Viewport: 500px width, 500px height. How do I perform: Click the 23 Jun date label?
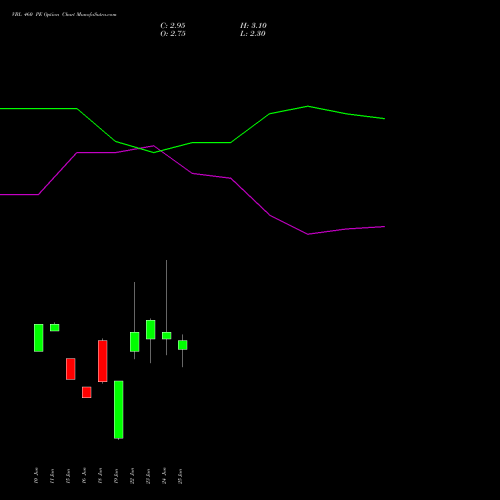(x=148, y=476)
